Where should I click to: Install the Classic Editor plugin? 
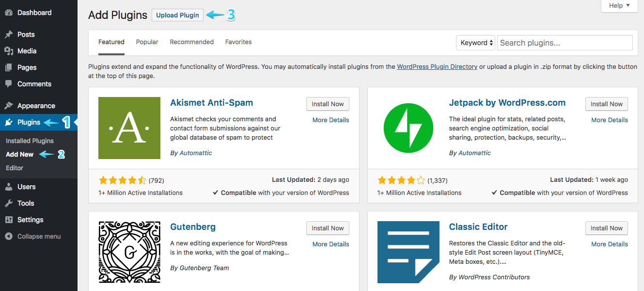(607, 228)
